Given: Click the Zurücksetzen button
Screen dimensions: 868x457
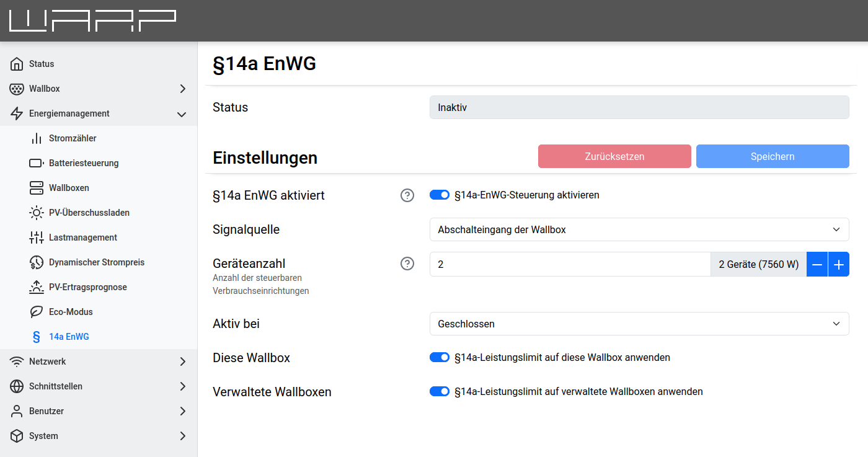Looking at the screenshot, I should [x=614, y=156].
